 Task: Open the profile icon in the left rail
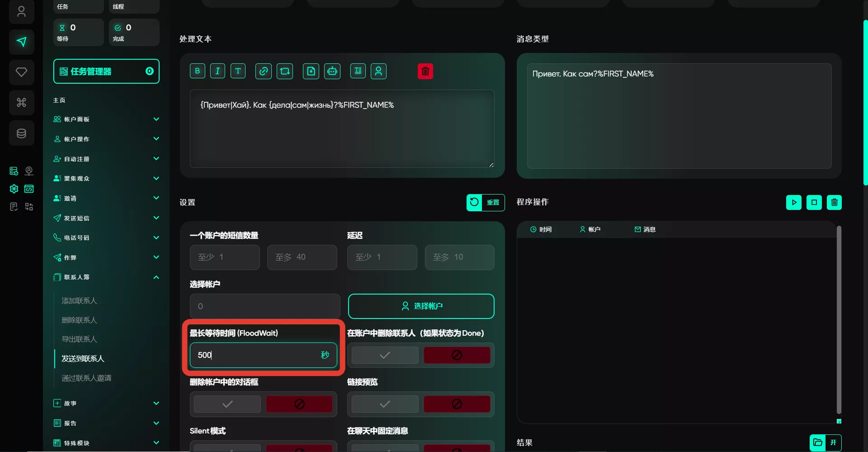21,12
